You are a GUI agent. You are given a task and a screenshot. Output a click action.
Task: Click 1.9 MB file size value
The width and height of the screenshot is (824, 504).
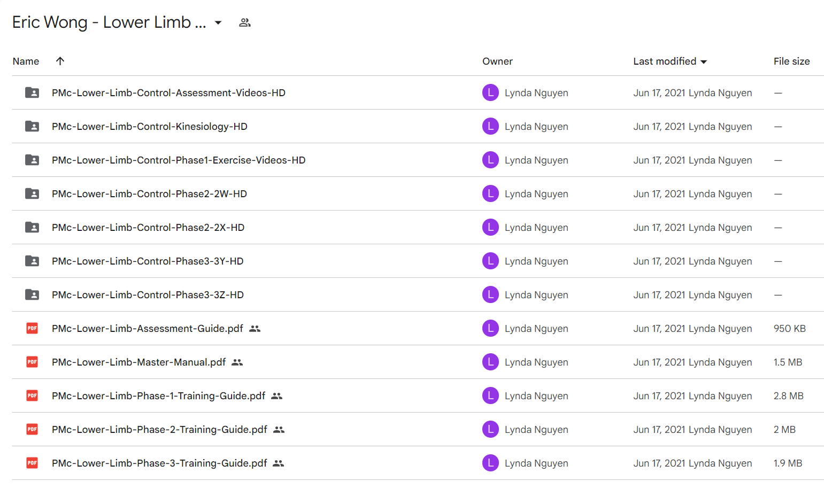[x=788, y=463]
